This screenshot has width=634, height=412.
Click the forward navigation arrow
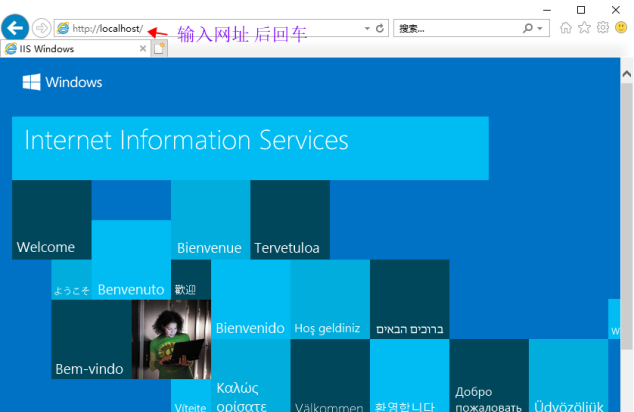(x=41, y=28)
